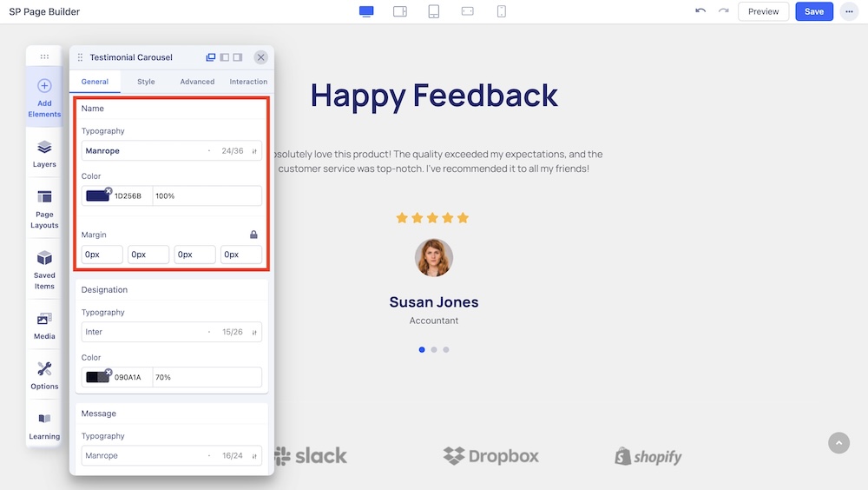Open the Options tools icon
This screenshot has height=490, width=868.
point(44,374)
